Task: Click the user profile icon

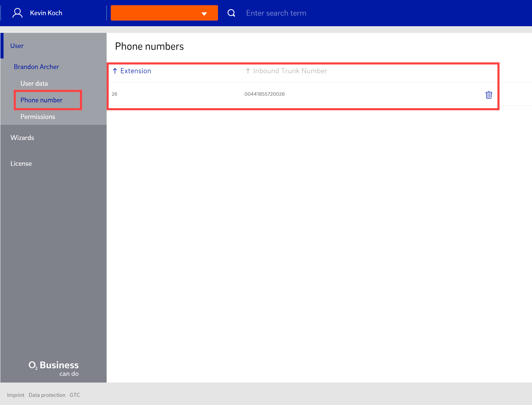Action: click(x=17, y=13)
